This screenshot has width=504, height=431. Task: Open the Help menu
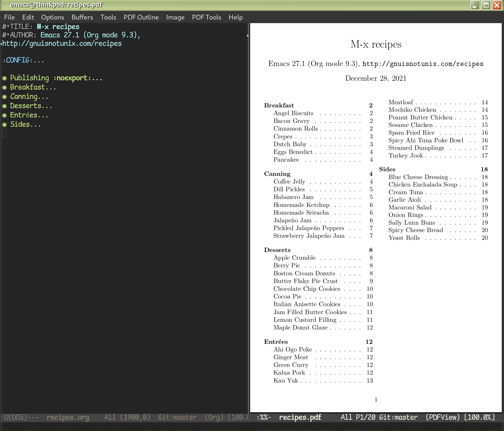[235, 17]
